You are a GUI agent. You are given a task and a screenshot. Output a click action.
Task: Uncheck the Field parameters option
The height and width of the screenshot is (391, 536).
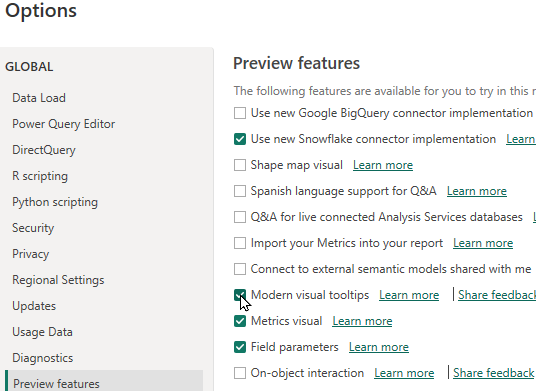click(240, 347)
